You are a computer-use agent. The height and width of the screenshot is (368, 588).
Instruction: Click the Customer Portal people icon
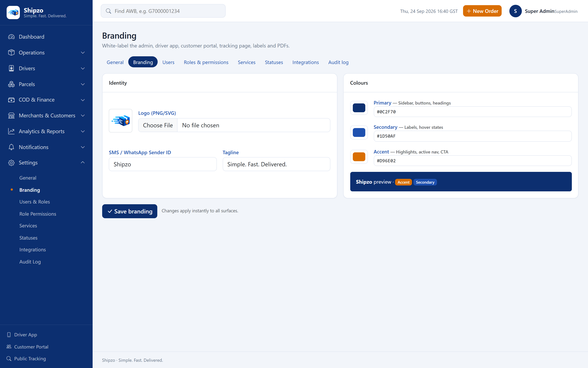(x=9, y=347)
